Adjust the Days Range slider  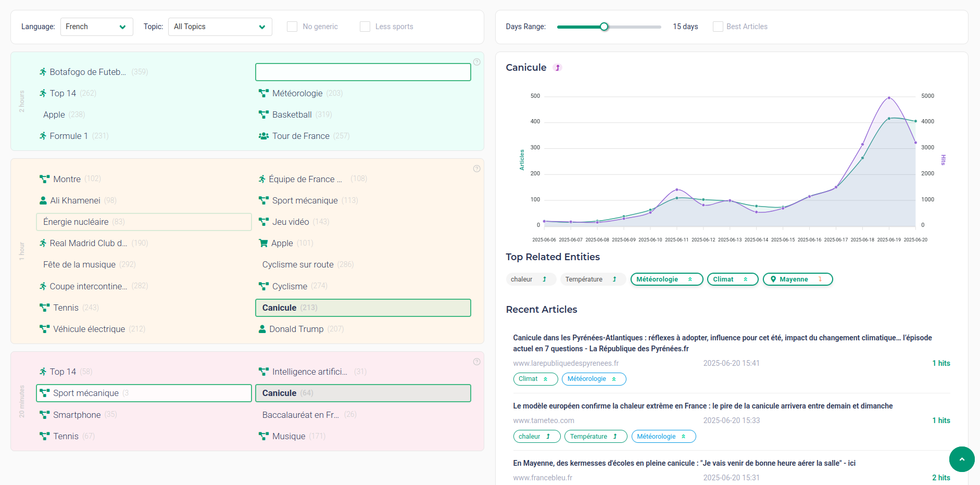tap(604, 26)
